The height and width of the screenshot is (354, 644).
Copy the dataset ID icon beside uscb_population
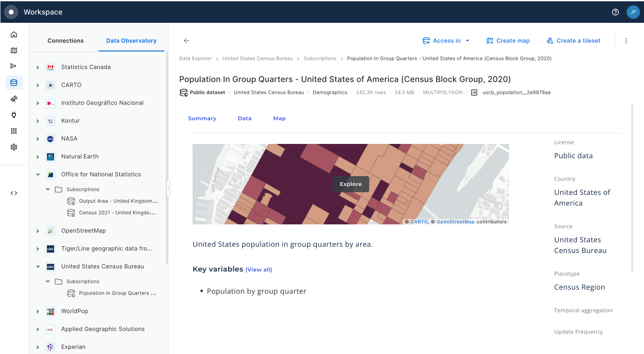pyautogui.click(x=474, y=93)
